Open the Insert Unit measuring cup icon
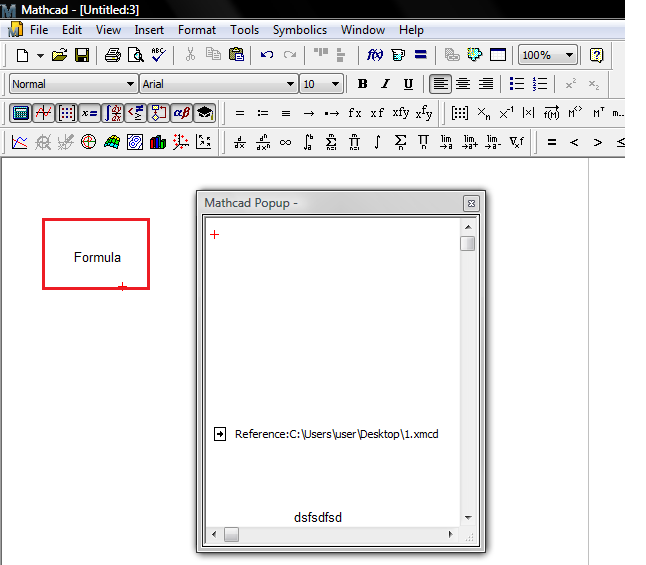The image size is (646, 565). pos(398,55)
